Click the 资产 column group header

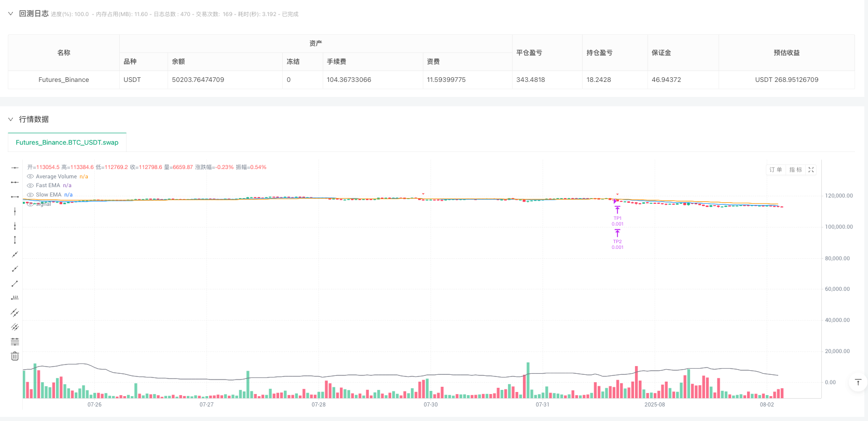[315, 44]
